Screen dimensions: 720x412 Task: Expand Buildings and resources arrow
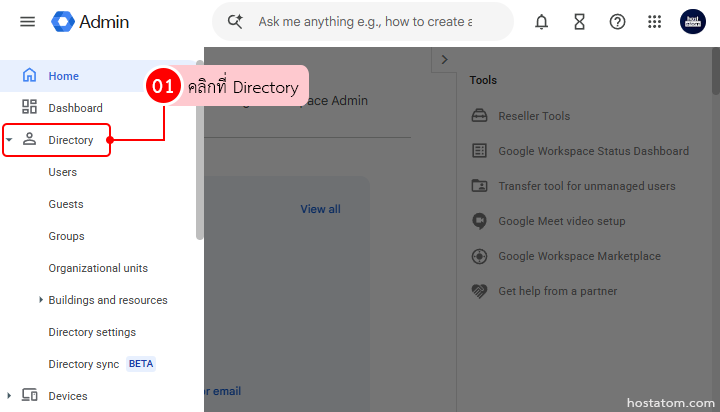(x=41, y=300)
